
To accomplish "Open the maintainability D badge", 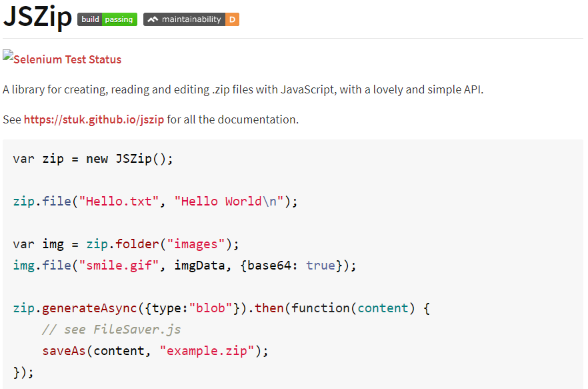I will pyautogui.click(x=191, y=19).
